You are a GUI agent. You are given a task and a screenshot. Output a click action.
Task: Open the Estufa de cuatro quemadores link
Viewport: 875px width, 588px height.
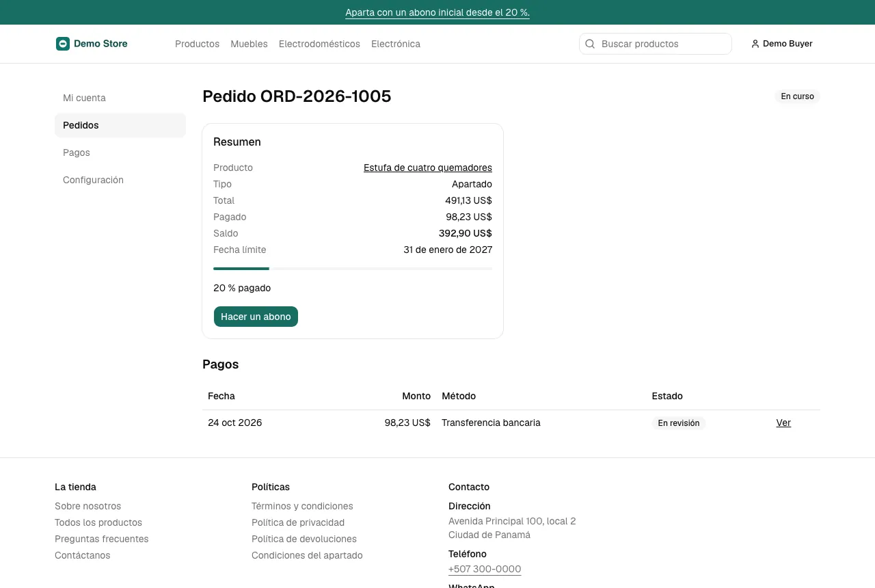click(x=428, y=168)
